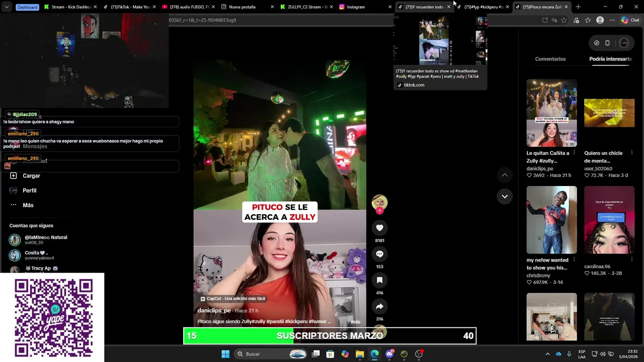Switch to the Nueva pestaña tab
Viewport: 644px width, 362px height.
[x=247, y=7]
